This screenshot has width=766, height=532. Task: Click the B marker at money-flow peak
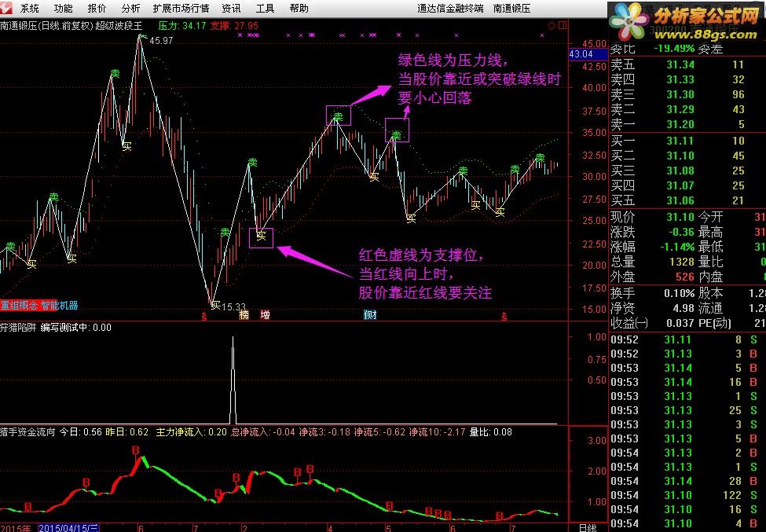(136, 450)
